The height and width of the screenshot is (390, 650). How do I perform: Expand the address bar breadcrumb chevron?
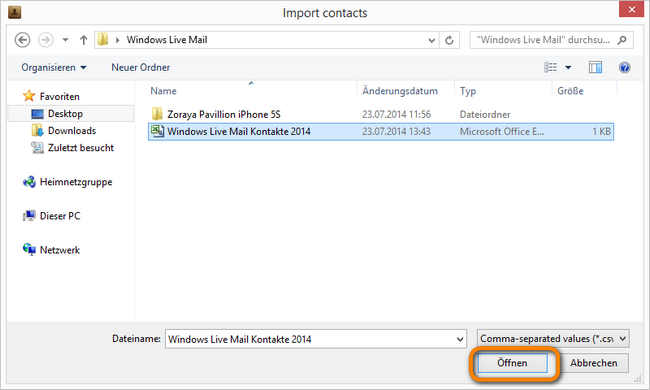(x=118, y=40)
